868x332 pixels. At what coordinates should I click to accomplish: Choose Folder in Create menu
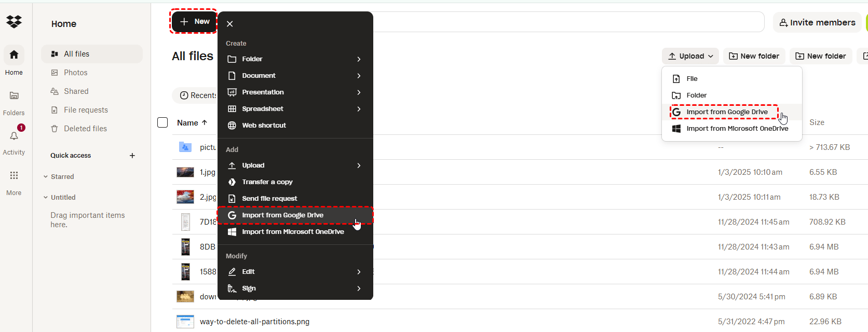click(x=295, y=59)
